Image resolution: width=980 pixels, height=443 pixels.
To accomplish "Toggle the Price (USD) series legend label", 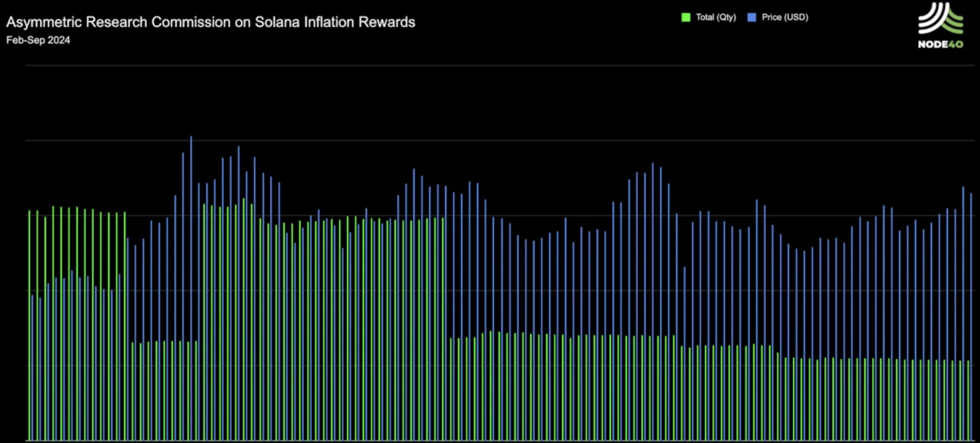I will point(785,17).
